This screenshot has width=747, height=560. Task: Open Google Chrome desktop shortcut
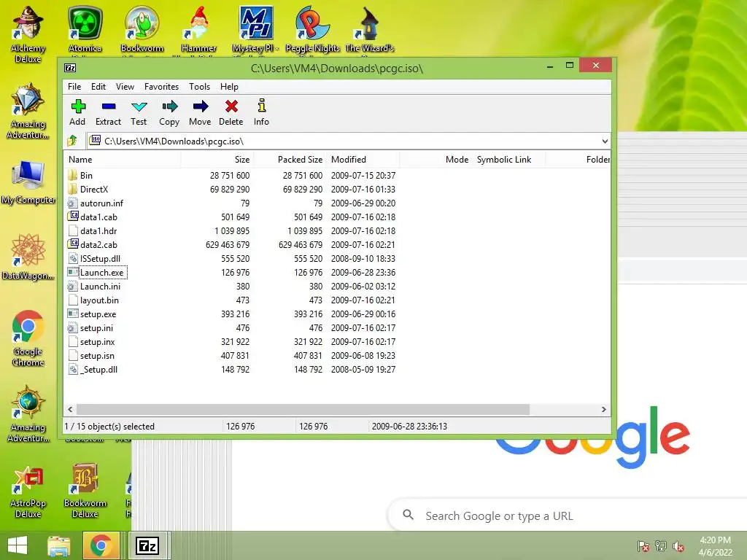click(x=28, y=338)
